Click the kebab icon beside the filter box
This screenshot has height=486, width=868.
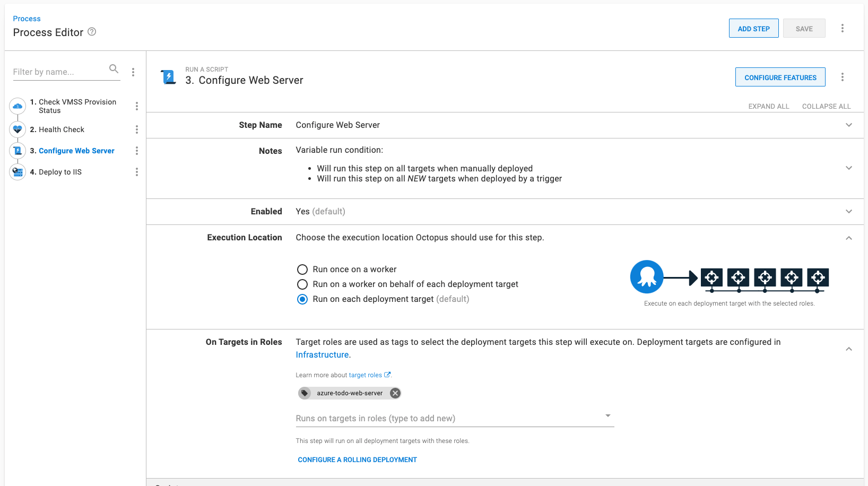[133, 71]
